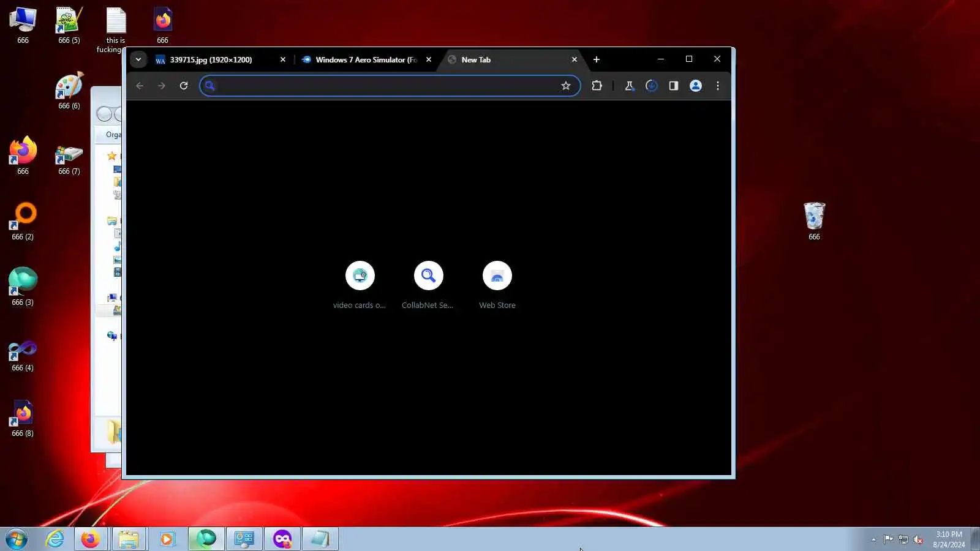Viewport: 980px width, 551px height.
Task: Close the 339715.jpg tab
Action: [283, 59]
